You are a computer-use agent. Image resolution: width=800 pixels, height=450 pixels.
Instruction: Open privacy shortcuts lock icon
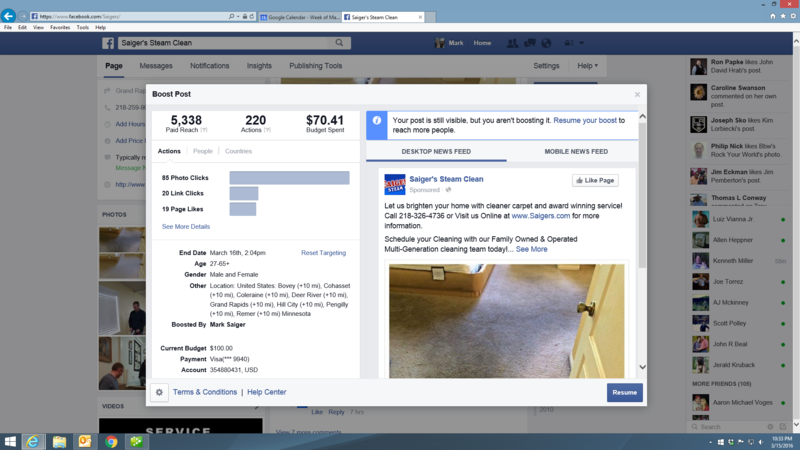click(568, 43)
